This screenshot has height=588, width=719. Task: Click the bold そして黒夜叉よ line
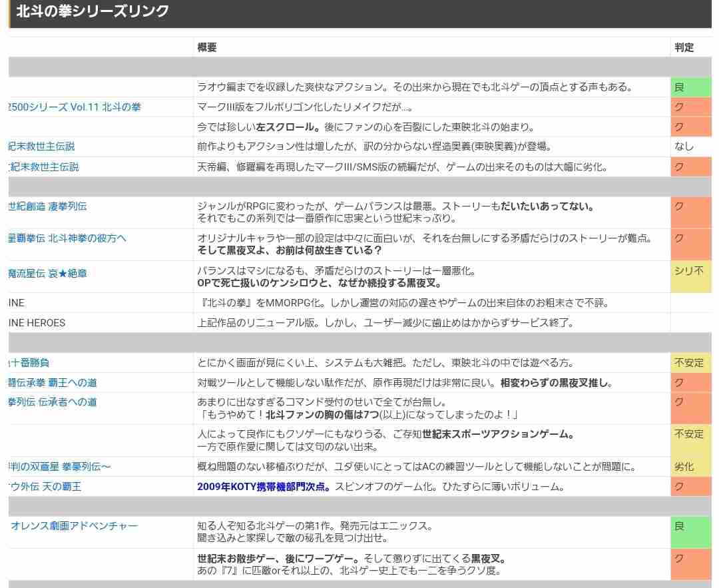[290, 250]
